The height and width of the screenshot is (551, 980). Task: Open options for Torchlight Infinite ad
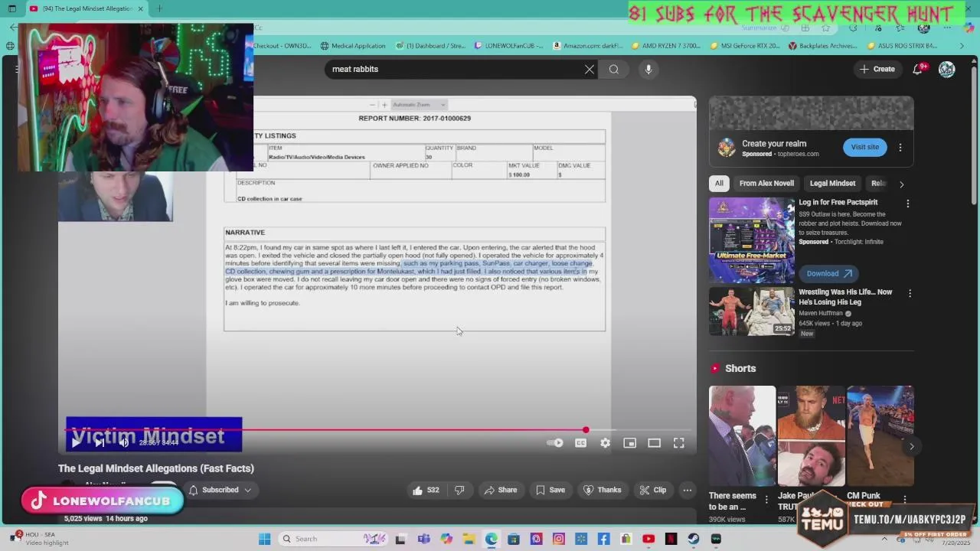pos(908,204)
